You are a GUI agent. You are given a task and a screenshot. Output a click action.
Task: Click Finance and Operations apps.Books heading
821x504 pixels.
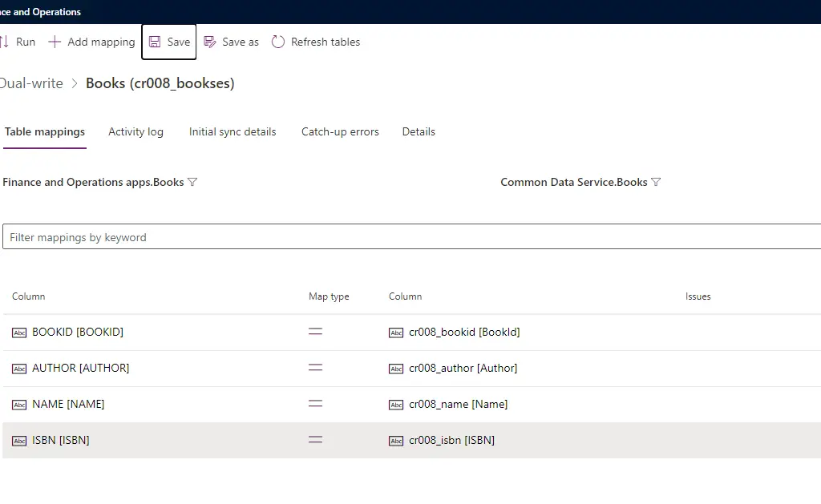pos(93,182)
